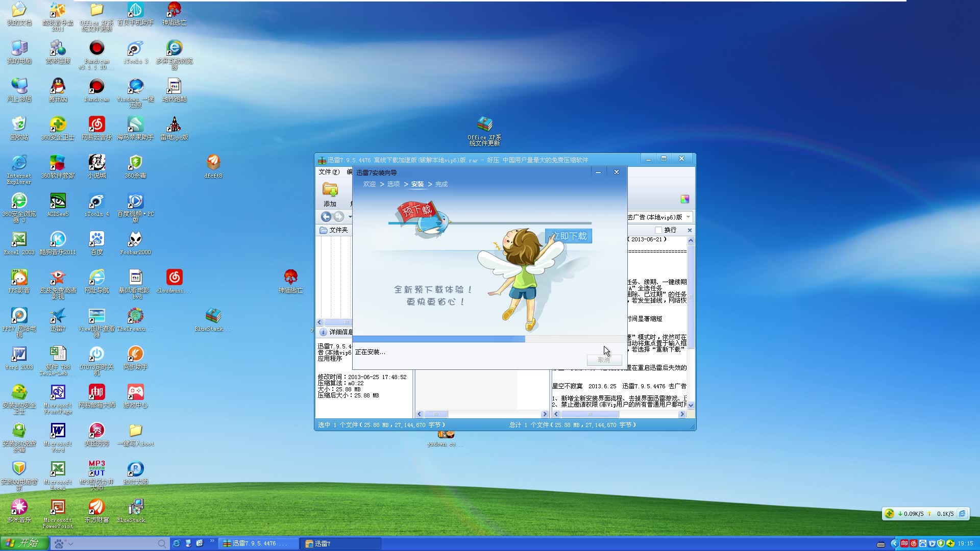This screenshot has width=980, height=551.
Task: Click the forward arrow in 好压 navigation
Action: pyautogui.click(x=338, y=217)
